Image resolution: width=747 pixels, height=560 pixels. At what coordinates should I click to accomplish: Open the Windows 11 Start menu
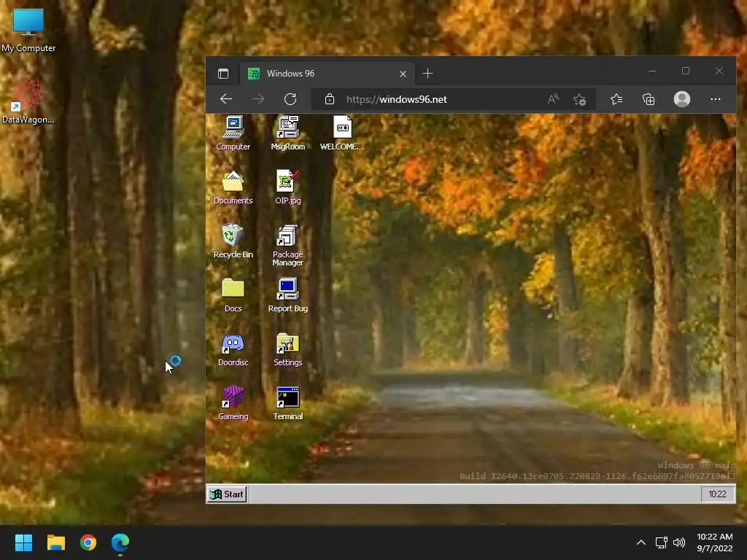[23, 542]
